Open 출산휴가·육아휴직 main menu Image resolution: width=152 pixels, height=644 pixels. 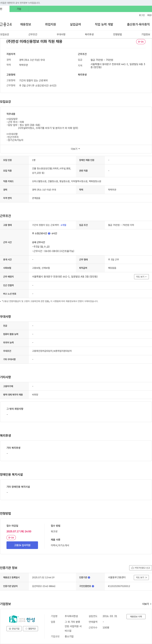(138, 24)
